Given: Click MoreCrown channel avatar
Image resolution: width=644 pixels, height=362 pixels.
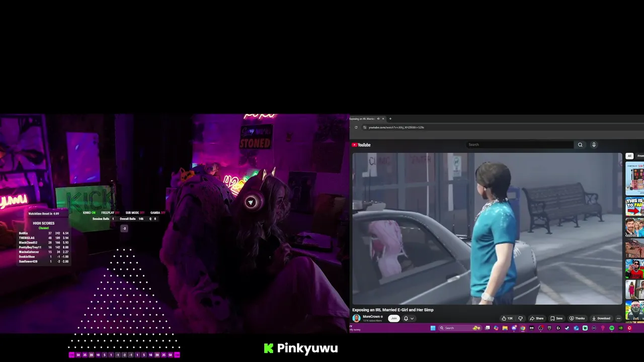Looking at the screenshot, I should tap(356, 318).
